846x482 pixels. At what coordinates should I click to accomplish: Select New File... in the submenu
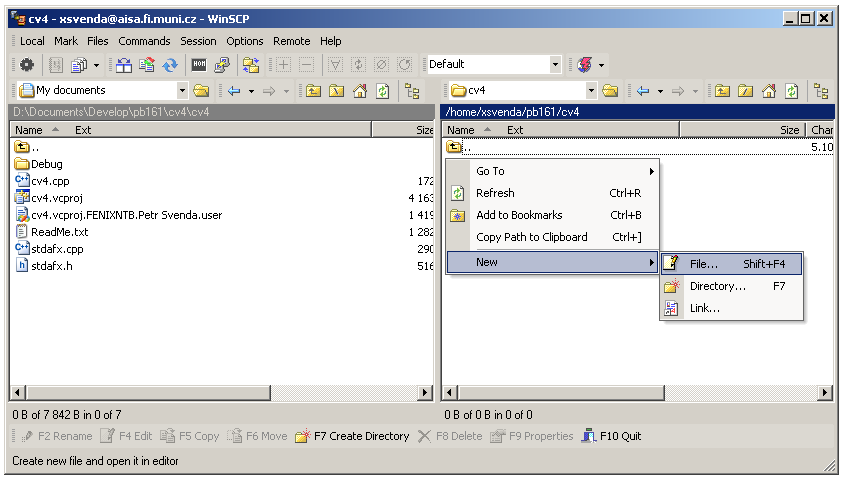point(732,264)
